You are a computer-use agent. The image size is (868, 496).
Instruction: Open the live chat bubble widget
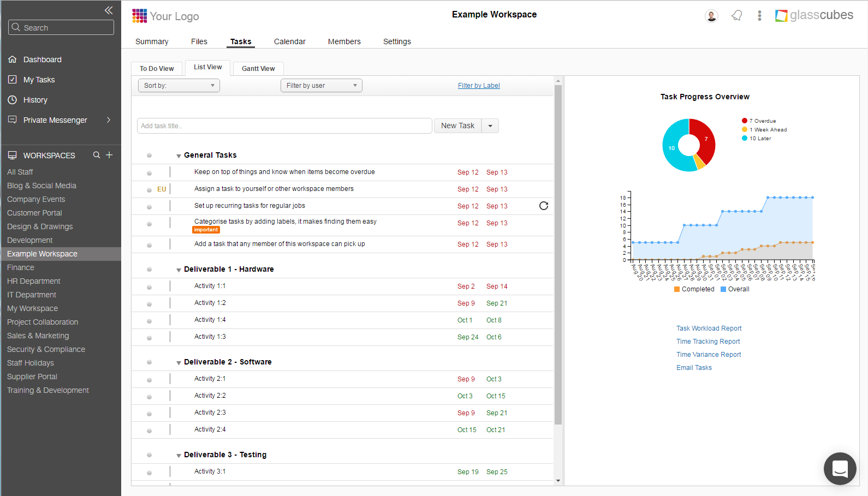pyautogui.click(x=840, y=469)
